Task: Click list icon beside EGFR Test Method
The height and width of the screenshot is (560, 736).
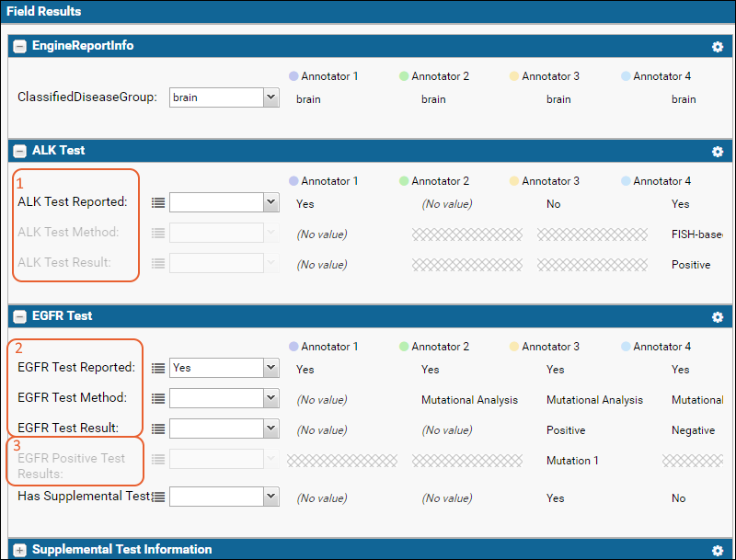Action: coord(158,399)
